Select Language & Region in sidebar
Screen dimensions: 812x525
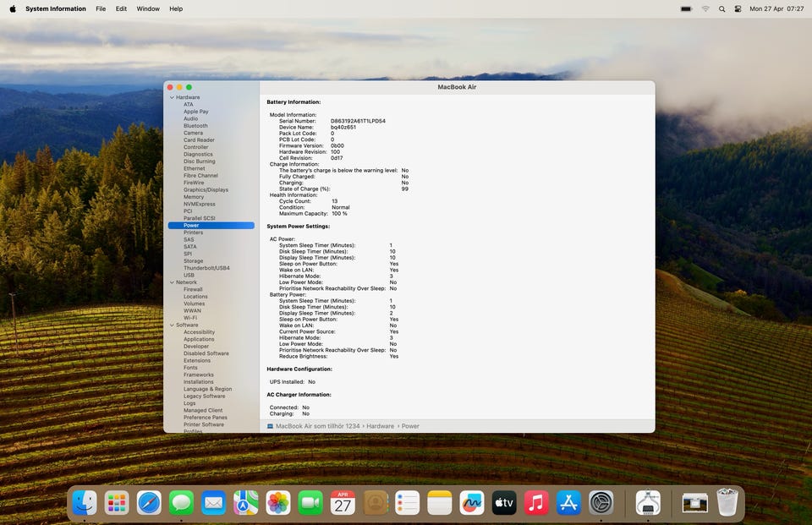208,389
